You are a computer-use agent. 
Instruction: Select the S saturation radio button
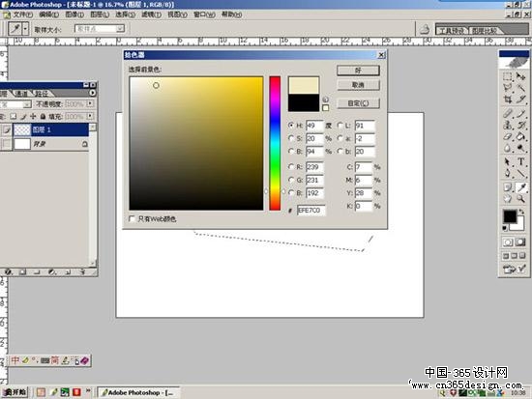291,138
